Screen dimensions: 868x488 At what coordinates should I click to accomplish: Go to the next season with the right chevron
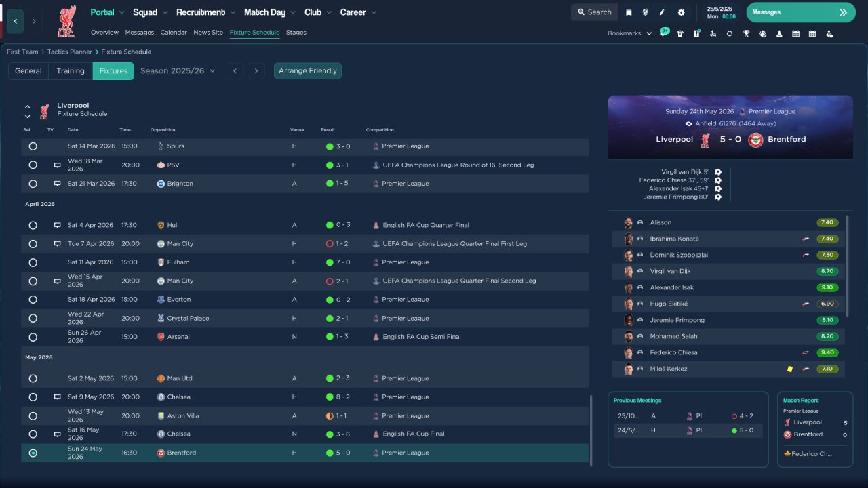(256, 71)
